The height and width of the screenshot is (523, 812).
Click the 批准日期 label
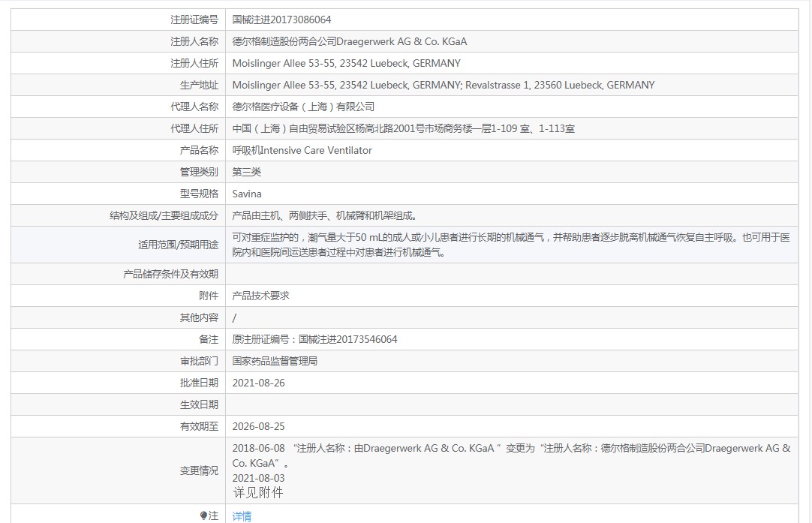(x=200, y=383)
